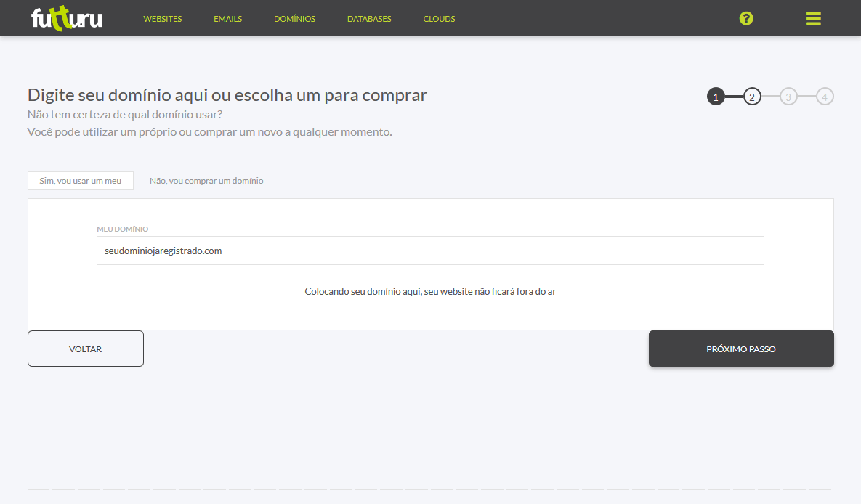Open the Databases menu
The width and height of the screenshot is (861, 504).
pyautogui.click(x=369, y=19)
